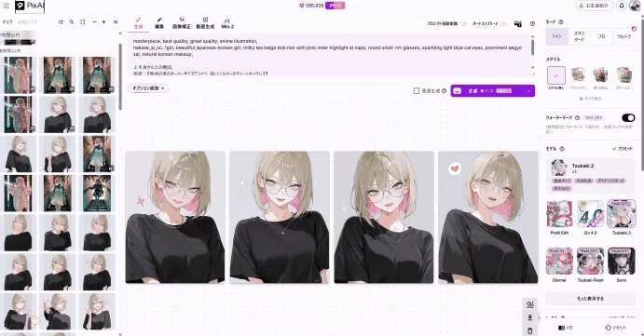This screenshot has width=644, height=336.
Task: Click the オプション追加 + button
Action: click(x=148, y=88)
